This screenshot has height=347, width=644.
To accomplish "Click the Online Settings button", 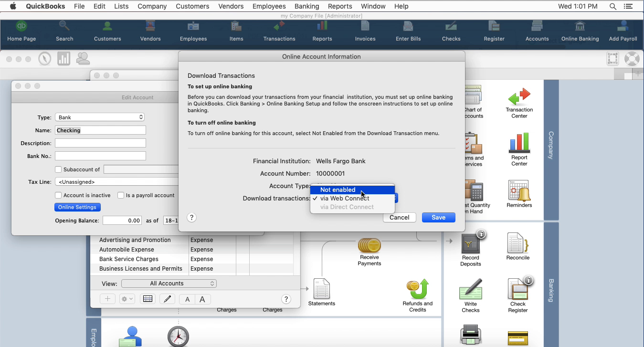I will [x=77, y=207].
